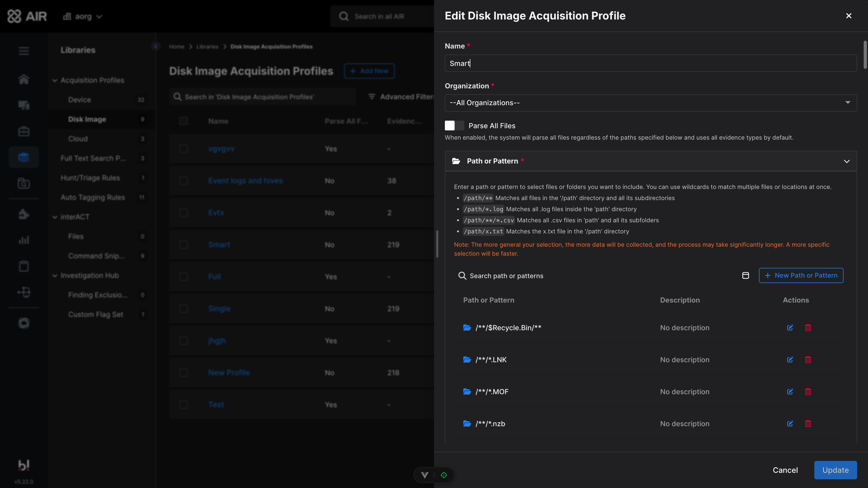868x488 pixels.
Task: Click the AIR logo in the header
Action: point(27,16)
